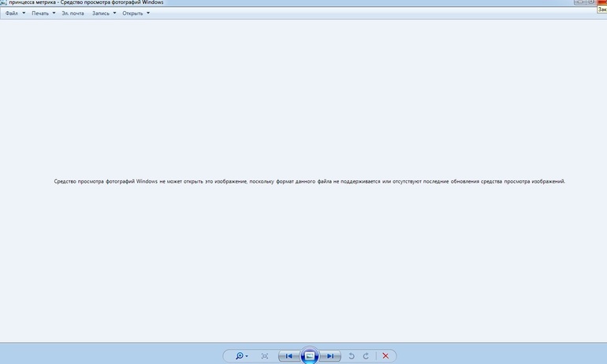Click the app icon in the title bar
This screenshot has height=364, width=607.
pos(4,3)
